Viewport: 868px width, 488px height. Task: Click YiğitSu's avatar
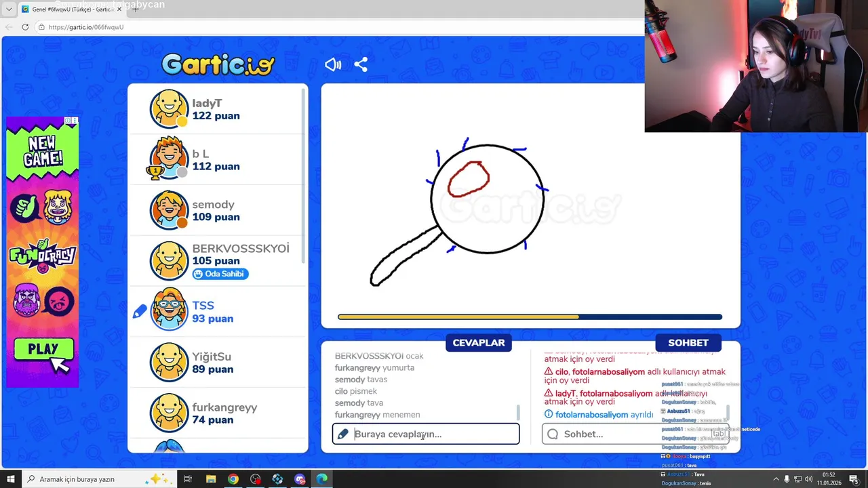click(x=169, y=361)
